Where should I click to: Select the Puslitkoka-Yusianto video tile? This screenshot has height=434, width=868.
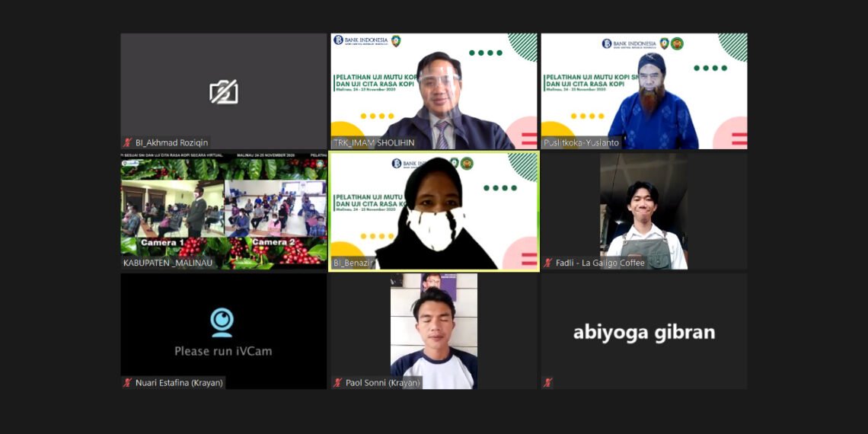[x=644, y=91]
